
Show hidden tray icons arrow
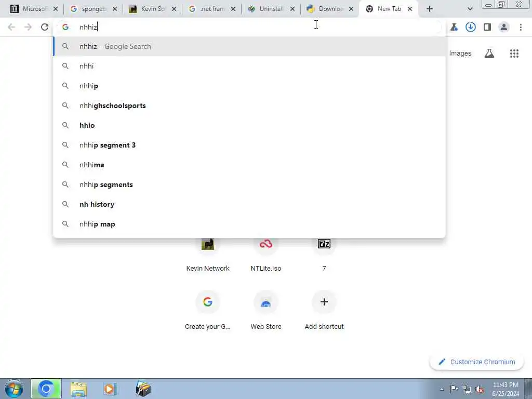pos(442,390)
